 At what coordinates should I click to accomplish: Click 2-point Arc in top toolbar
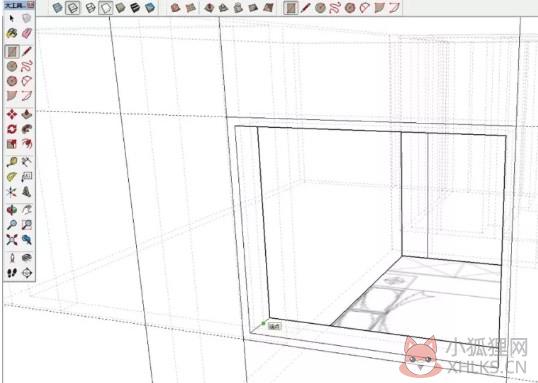394,8
